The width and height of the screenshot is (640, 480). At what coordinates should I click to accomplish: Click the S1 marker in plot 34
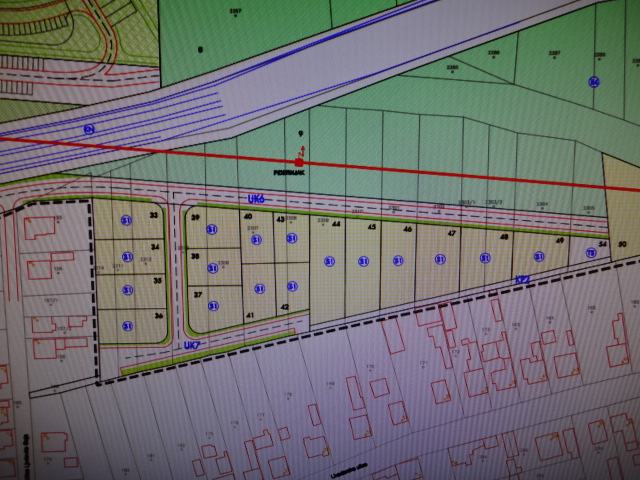point(128,257)
